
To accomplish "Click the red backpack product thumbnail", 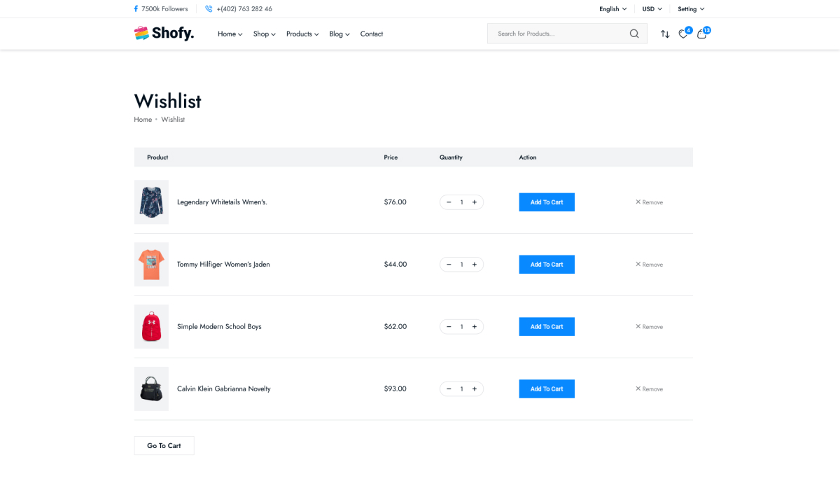I will coord(151,327).
